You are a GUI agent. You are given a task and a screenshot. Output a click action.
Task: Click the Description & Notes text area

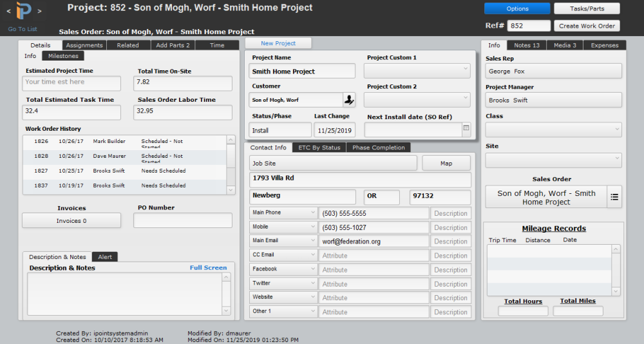pyautogui.click(x=125, y=294)
